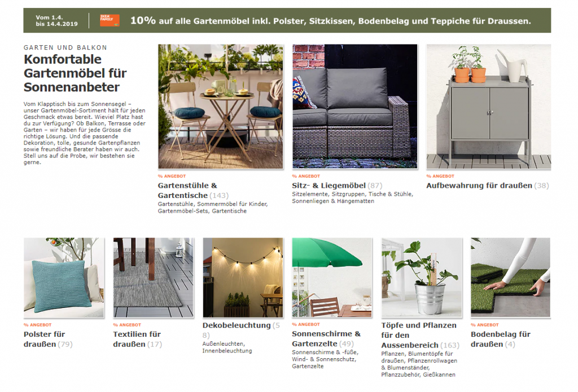Open Bodenbelag für draußen category link

(x=500, y=340)
